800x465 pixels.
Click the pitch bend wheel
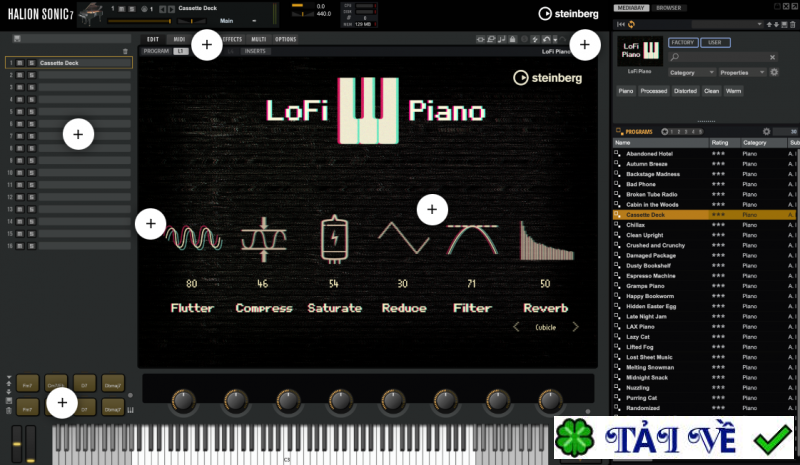coord(17,444)
